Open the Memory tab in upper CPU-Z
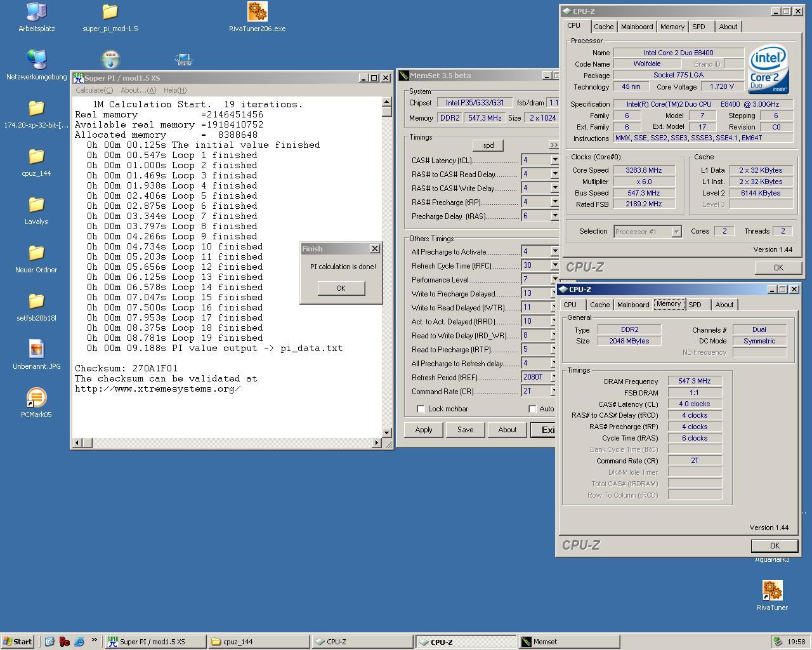812x650 pixels. (672, 27)
